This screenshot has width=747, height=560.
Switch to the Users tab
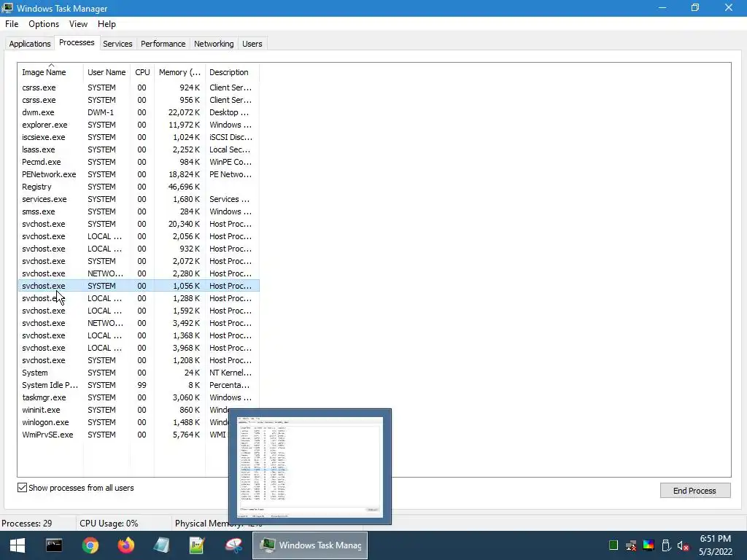(x=252, y=44)
